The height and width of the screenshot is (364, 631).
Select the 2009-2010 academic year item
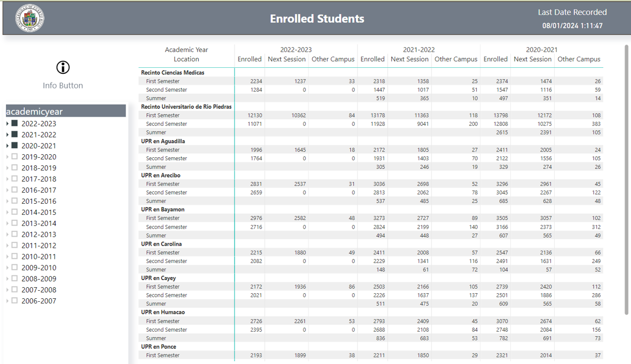(x=38, y=268)
